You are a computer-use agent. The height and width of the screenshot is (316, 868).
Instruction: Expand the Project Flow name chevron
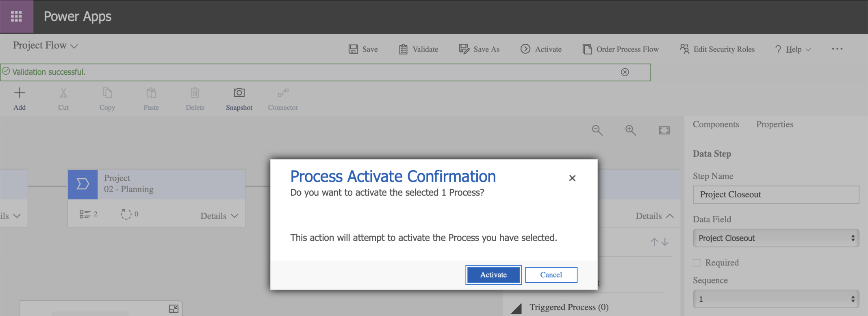pyautogui.click(x=74, y=46)
